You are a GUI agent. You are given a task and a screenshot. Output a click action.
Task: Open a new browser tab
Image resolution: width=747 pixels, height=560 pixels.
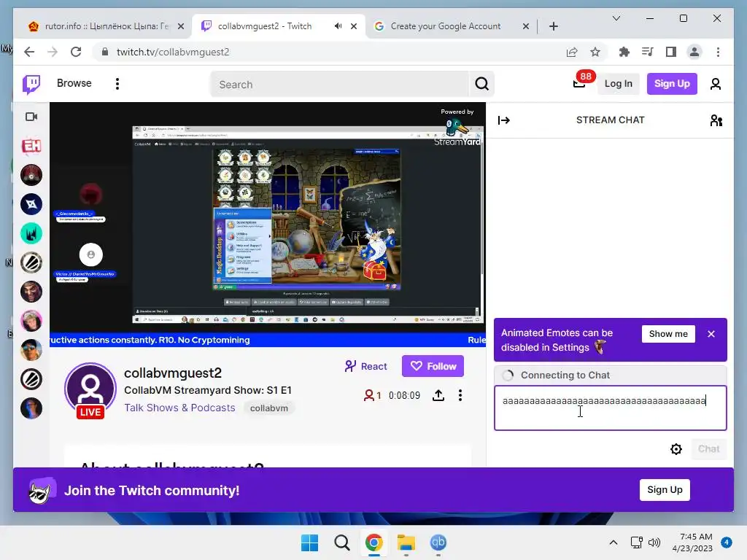554,27
